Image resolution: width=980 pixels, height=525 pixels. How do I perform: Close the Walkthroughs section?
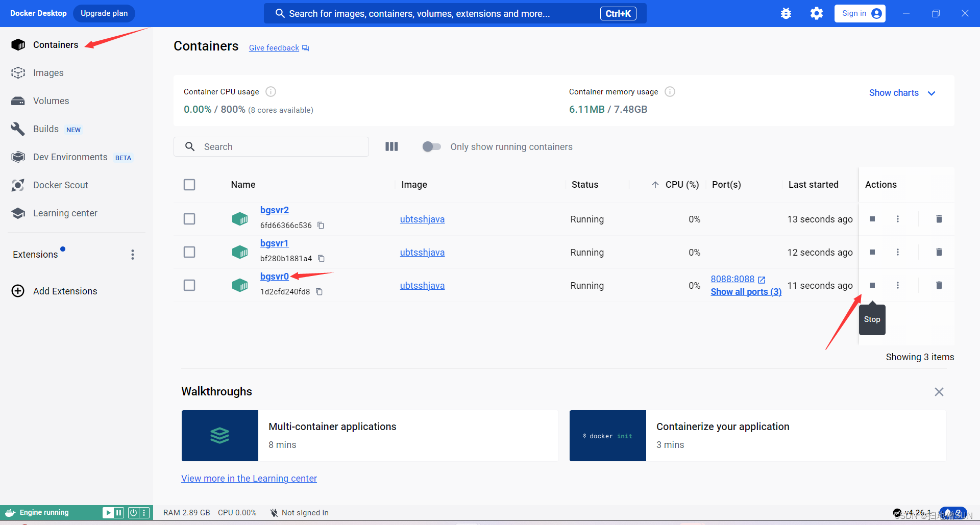click(939, 392)
